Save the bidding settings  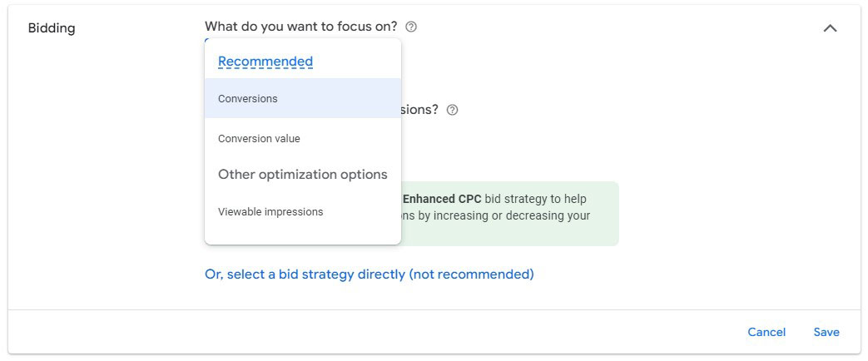(x=826, y=332)
